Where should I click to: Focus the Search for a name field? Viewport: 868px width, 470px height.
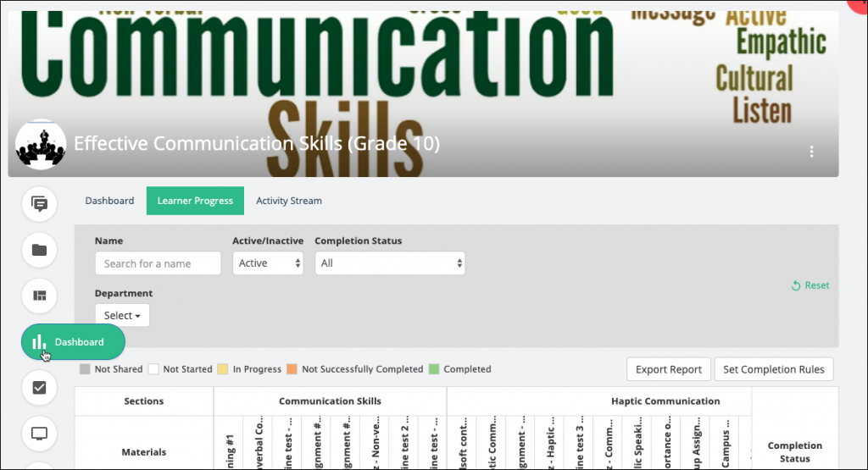(x=158, y=263)
